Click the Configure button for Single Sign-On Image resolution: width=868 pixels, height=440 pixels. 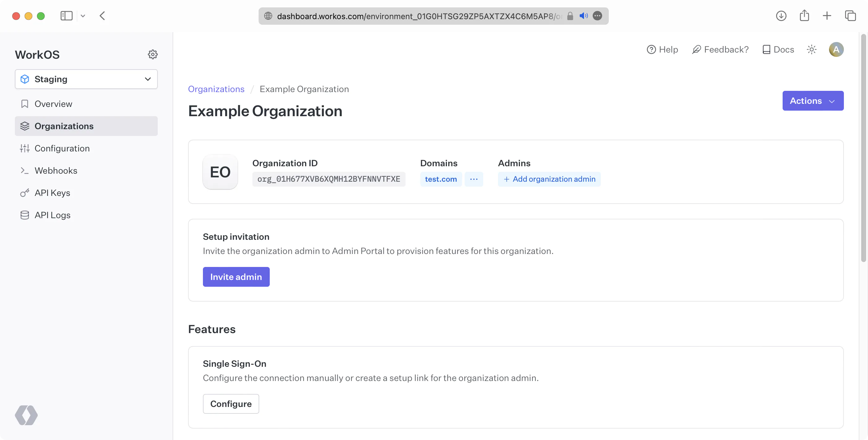tap(231, 404)
